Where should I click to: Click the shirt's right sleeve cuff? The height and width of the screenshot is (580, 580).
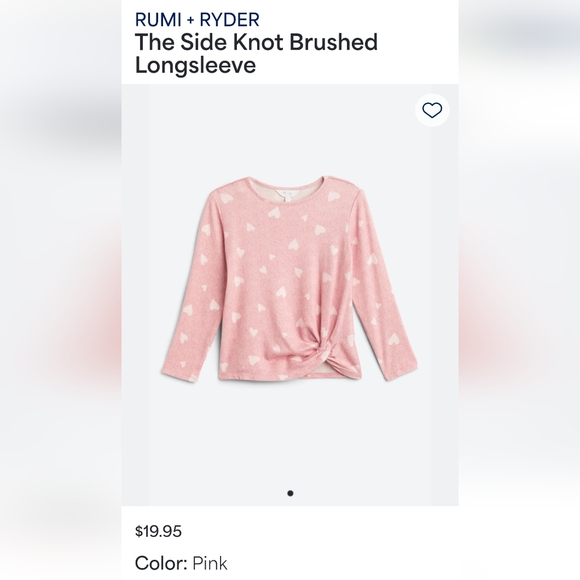point(401,371)
